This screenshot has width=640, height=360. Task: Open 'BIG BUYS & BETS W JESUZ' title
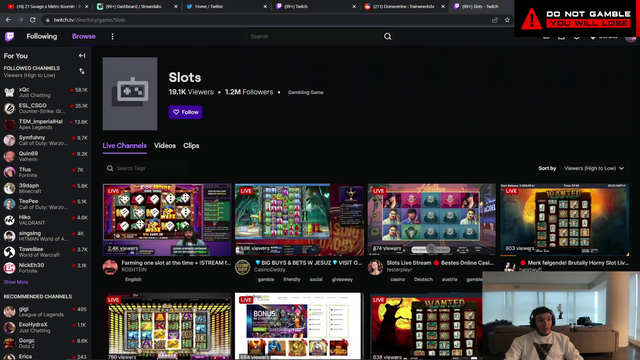[308, 263]
